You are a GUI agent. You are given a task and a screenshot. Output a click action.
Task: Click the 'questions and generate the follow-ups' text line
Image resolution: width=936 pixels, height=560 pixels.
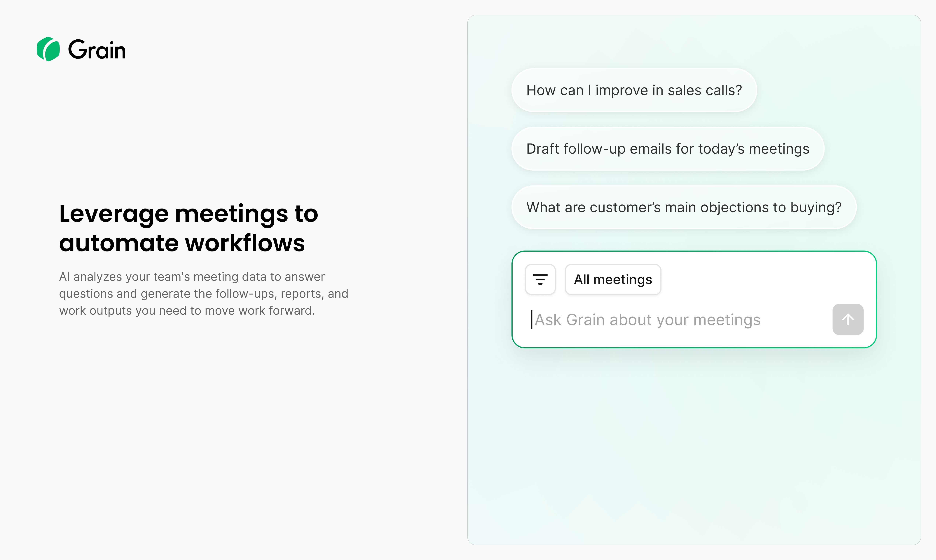[203, 294]
